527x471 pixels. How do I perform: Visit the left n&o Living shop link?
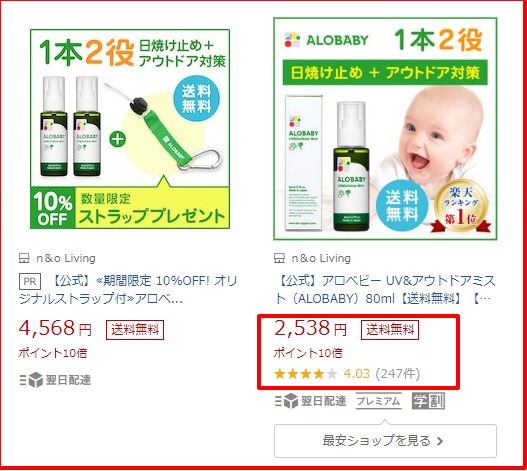click(66, 258)
